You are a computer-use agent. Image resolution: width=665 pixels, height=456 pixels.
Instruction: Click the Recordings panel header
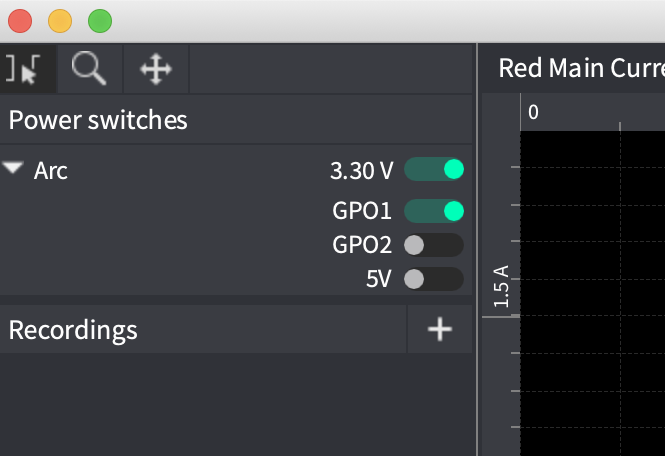73,330
